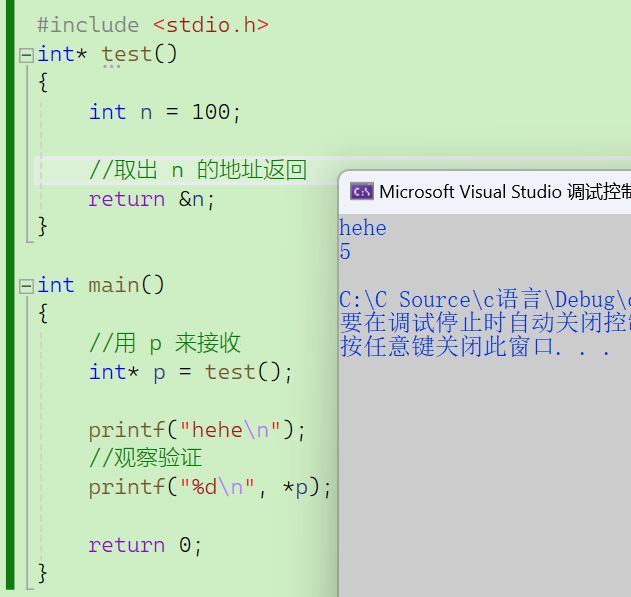631x597 pixels.
Task: Click the C:\C Source path line in console
Action: click(x=485, y=300)
